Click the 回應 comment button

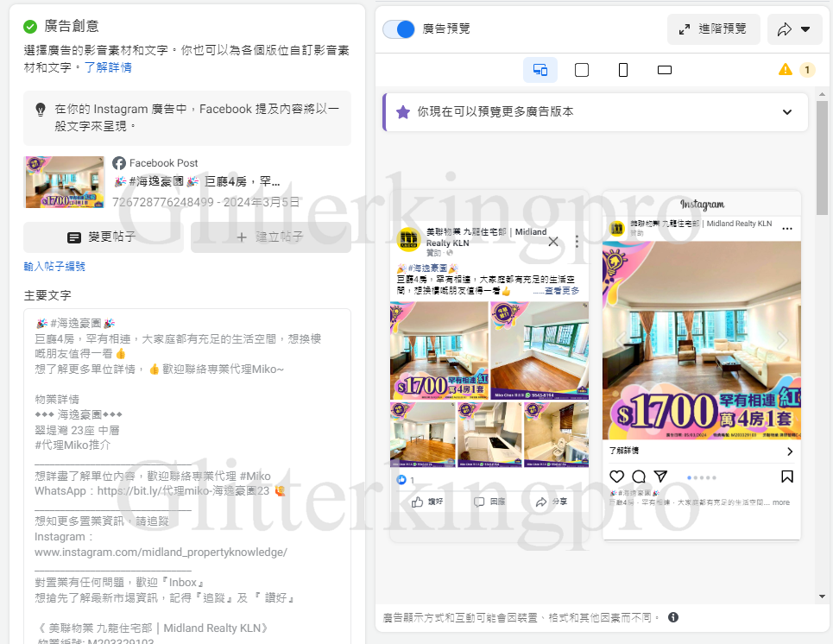coord(489,502)
